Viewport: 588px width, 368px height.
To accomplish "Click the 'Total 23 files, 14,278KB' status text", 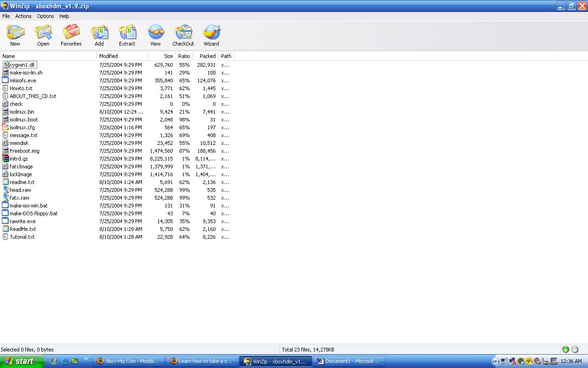I will click(308, 350).
